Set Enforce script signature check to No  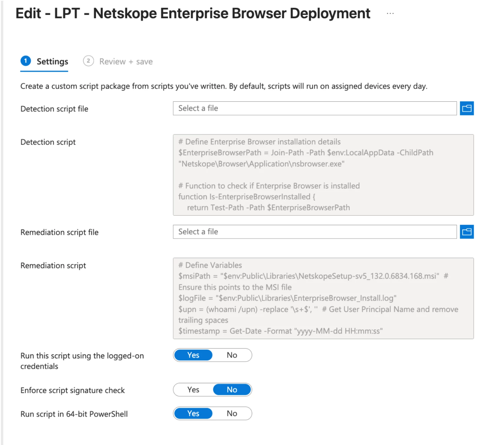tap(232, 390)
